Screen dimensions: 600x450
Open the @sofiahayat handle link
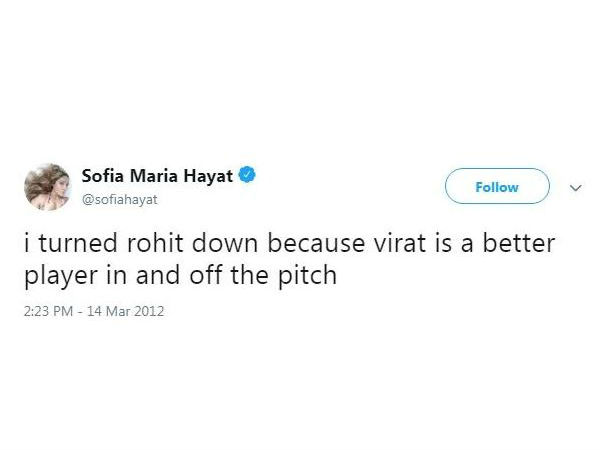[119, 199]
